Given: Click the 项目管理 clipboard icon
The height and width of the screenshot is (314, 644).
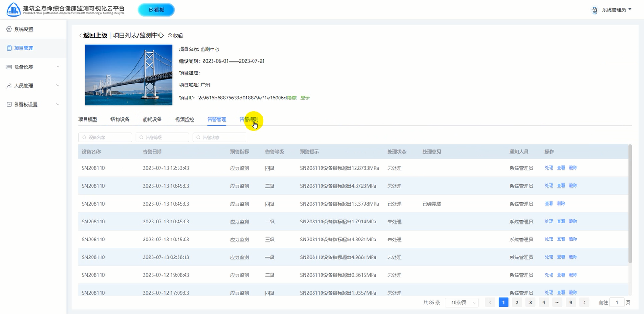Looking at the screenshot, I should (x=9, y=48).
